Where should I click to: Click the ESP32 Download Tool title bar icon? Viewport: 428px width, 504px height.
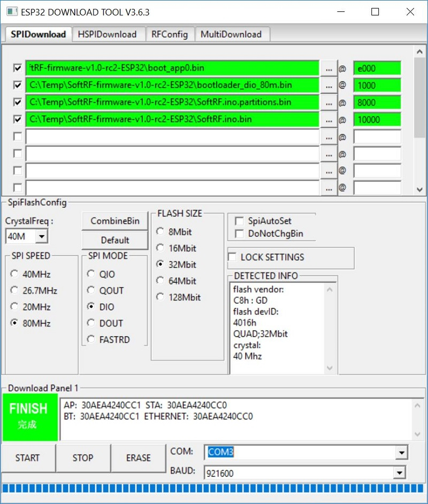pyautogui.click(x=12, y=12)
